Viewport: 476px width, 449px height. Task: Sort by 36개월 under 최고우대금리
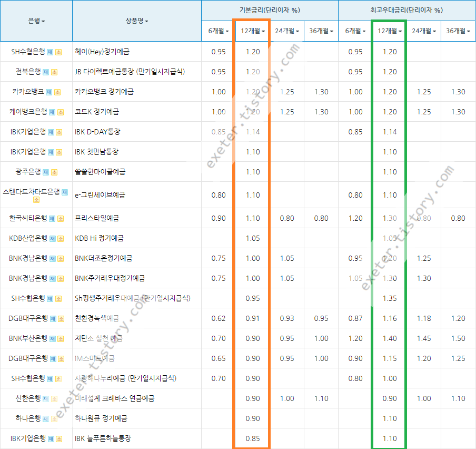[x=458, y=31]
